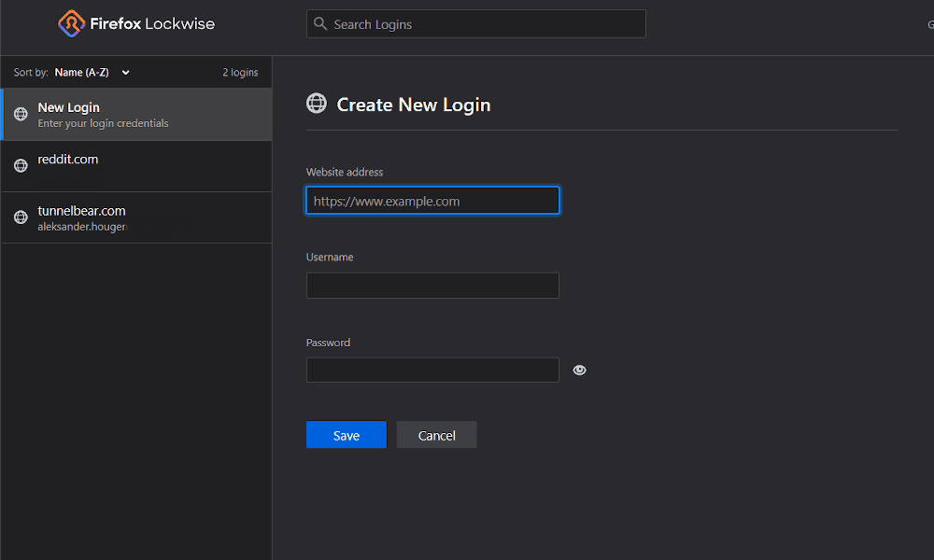Click the 'aleksander.hougen' username text
This screenshot has height=560, width=934.
(82, 227)
